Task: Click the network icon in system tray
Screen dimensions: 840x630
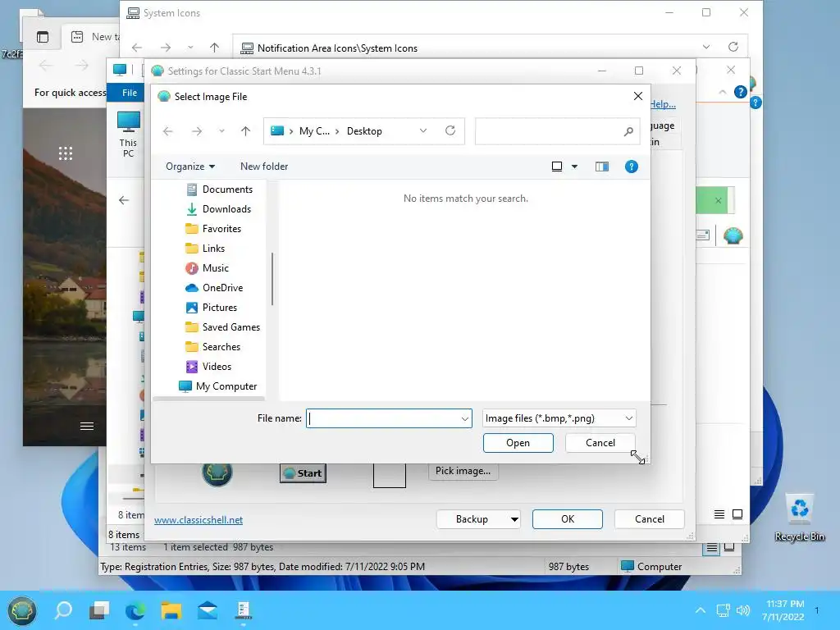Action: (723, 610)
